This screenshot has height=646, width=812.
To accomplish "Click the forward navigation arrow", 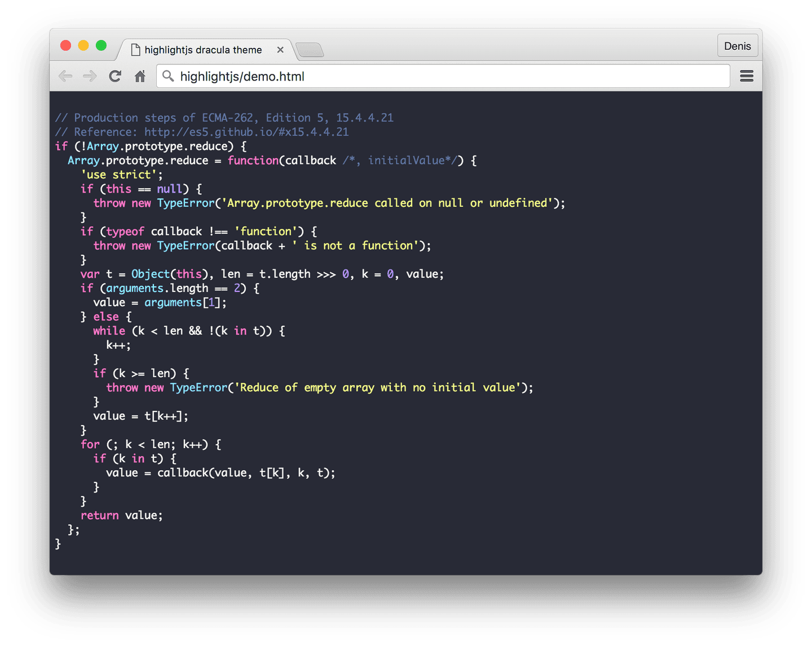I will coord(90,76).
